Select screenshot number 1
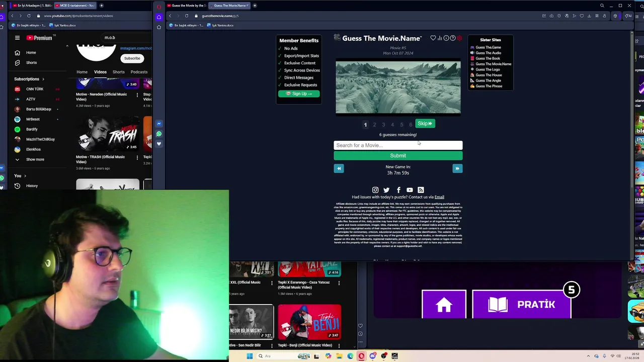Screen dimensions: 644x362 365,125
